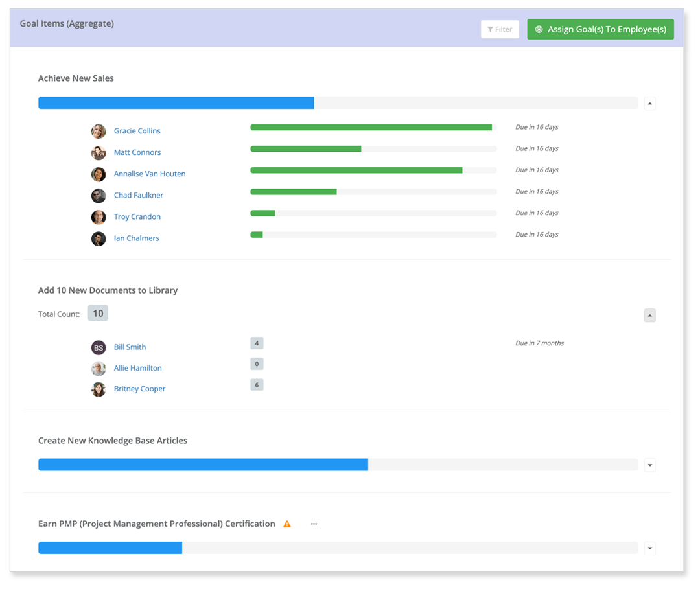Expand the Earn PMP Certification goal
Viewport: 700px width, 589px height.
click(x=649, y=549)
